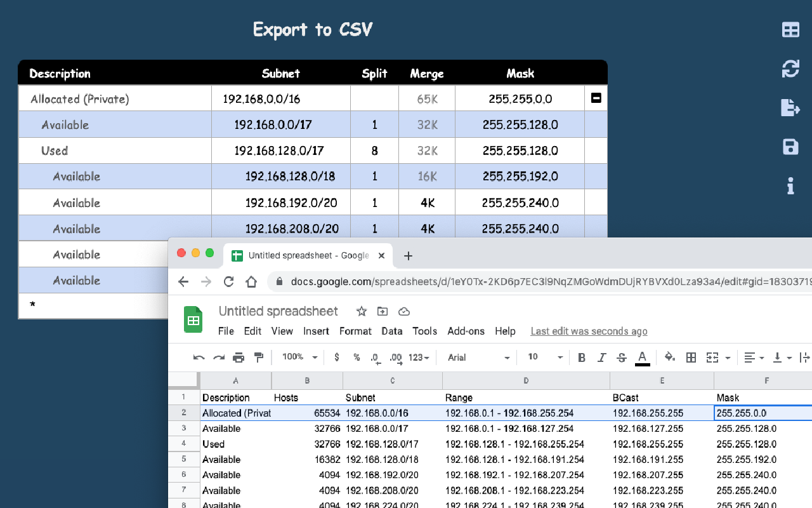Click the Split value 8 for the Used row
This screenshot has width=812, height=508.
coord(375,150)
